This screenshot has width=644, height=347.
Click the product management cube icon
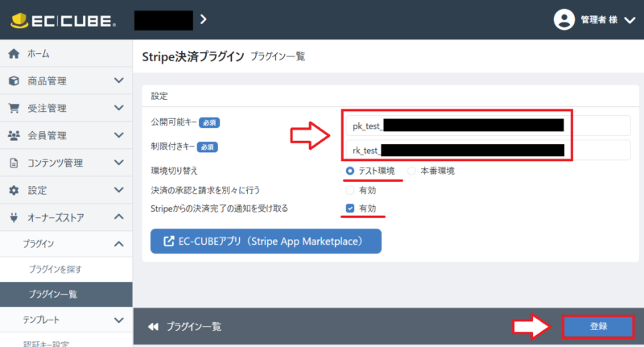(x=14, y=81)
